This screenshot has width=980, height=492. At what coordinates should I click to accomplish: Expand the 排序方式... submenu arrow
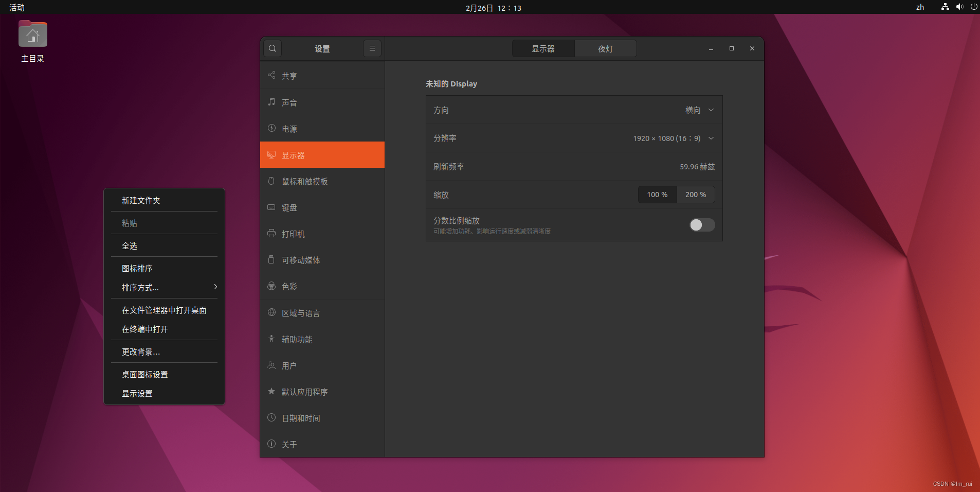tap(215, 287)
